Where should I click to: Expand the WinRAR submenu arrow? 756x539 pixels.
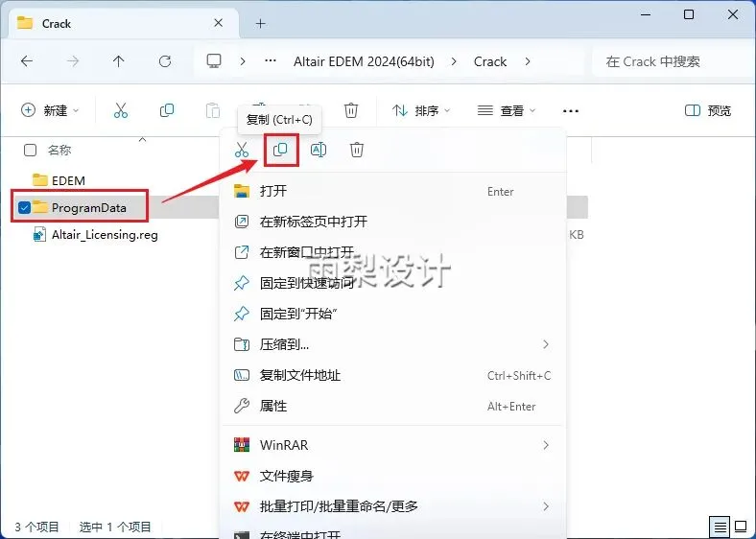click(546, 444)
